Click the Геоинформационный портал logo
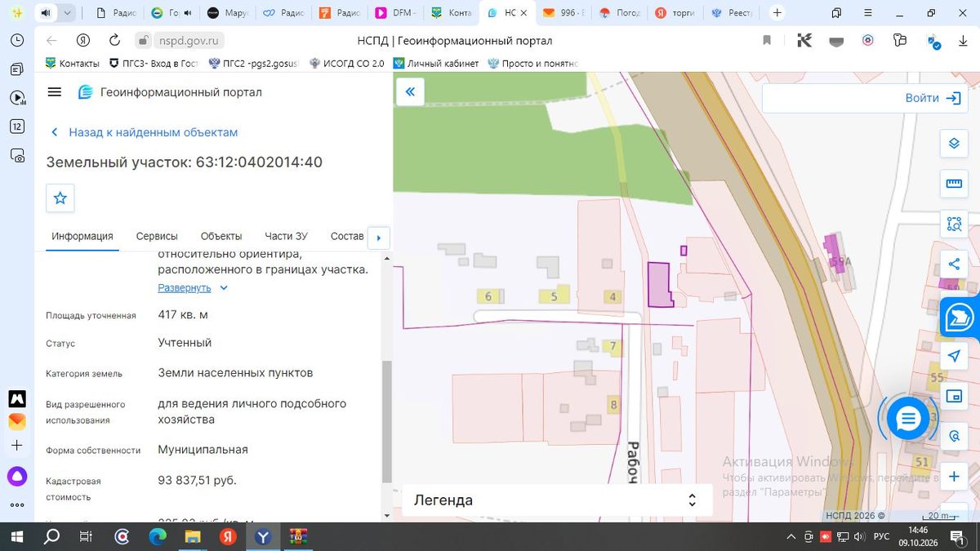The width and height of the screenshot is (980, 551). [x=170, y=92]
